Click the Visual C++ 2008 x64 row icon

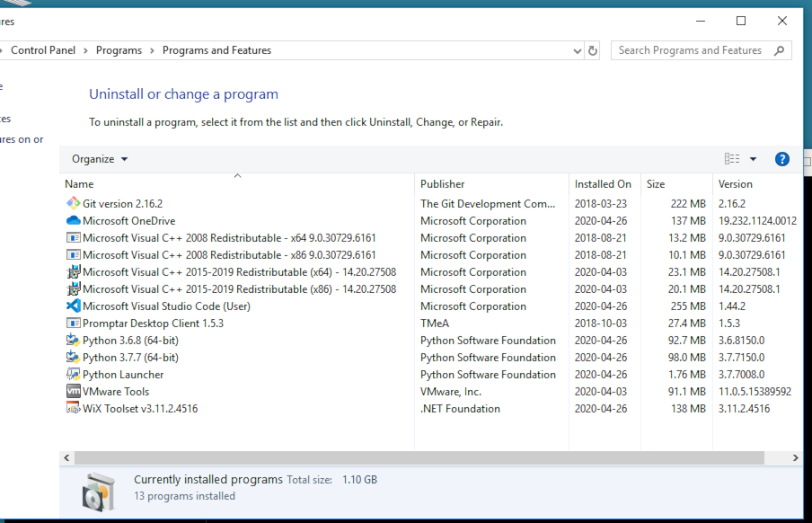click(74, 237)
